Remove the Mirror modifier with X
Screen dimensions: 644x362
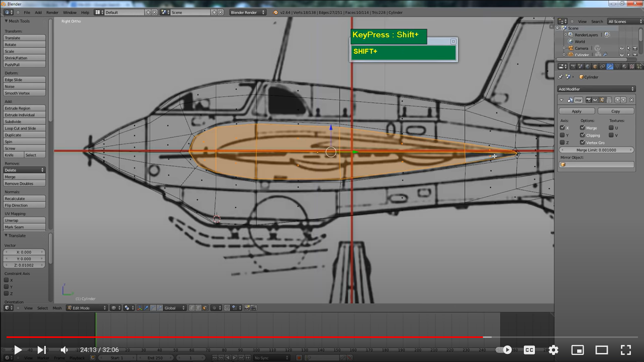(x=631, y=100)
